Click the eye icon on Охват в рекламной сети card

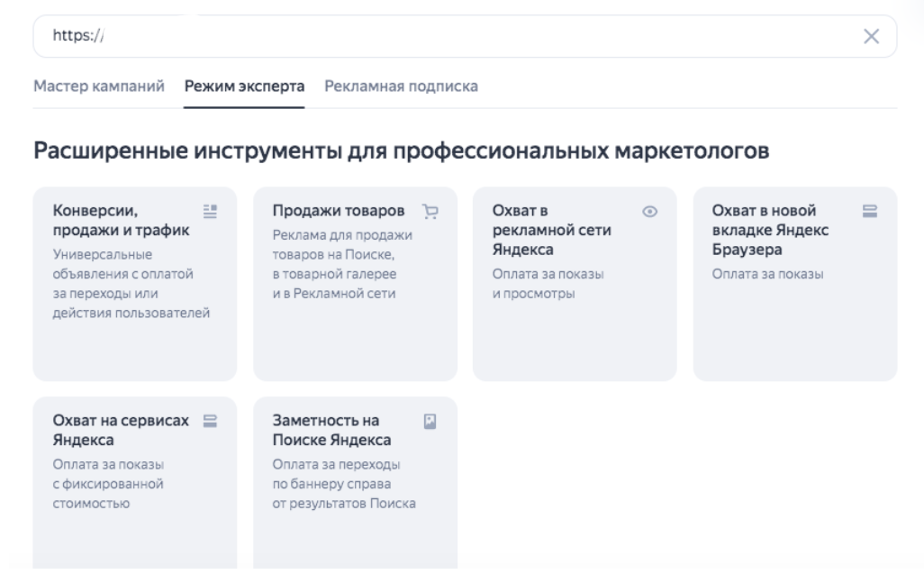click(650, 211)
